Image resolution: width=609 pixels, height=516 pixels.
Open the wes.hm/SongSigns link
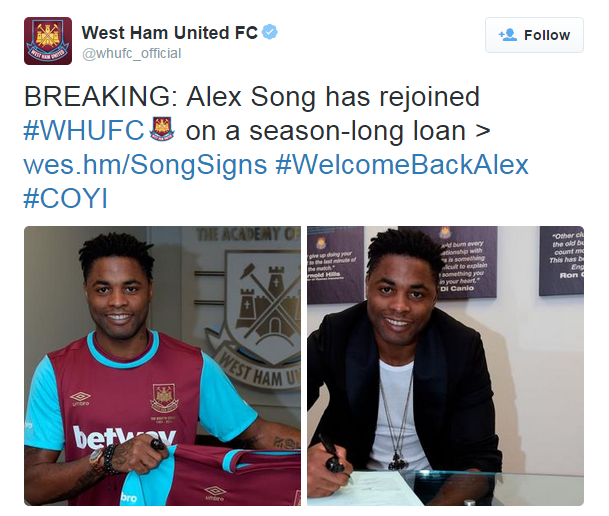[145, 165]
